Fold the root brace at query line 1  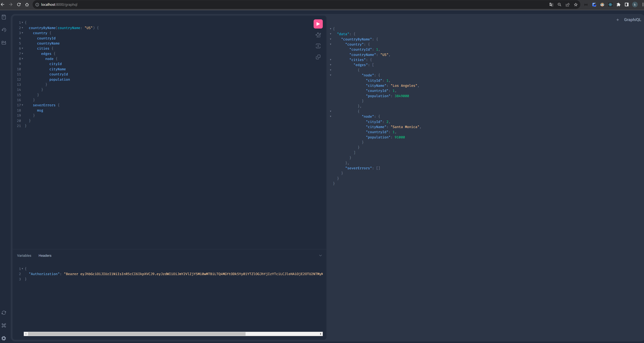tap(22, 23)
